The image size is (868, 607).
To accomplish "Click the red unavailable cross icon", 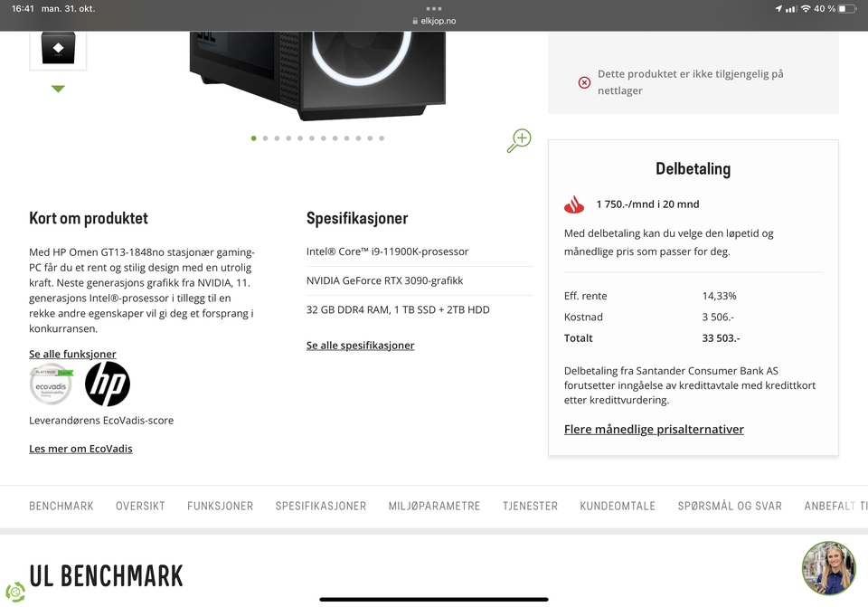I will 584,82.
